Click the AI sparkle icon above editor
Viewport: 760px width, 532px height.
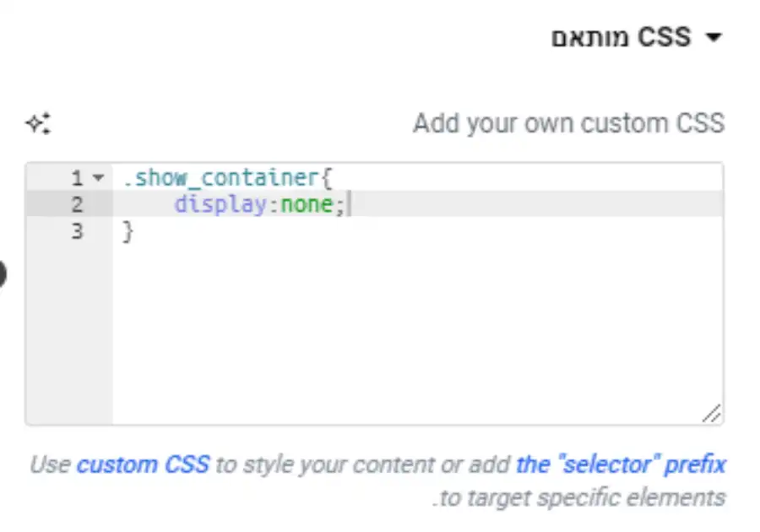38,123
